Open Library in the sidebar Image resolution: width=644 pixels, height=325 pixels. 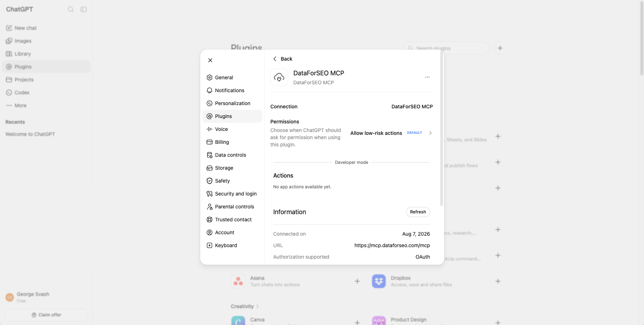pyautogui.click(x=47, y=54)
